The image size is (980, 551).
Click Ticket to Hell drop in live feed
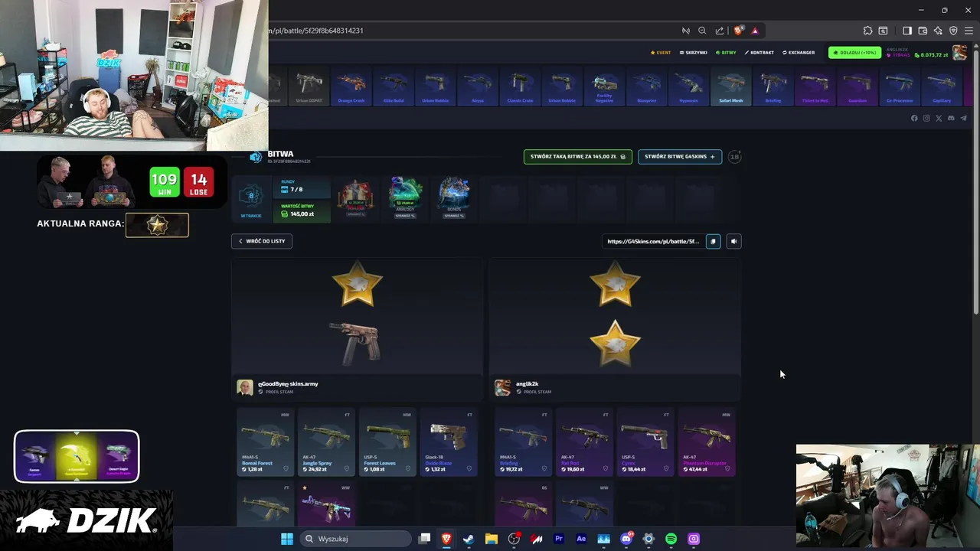tap(815, 86)
